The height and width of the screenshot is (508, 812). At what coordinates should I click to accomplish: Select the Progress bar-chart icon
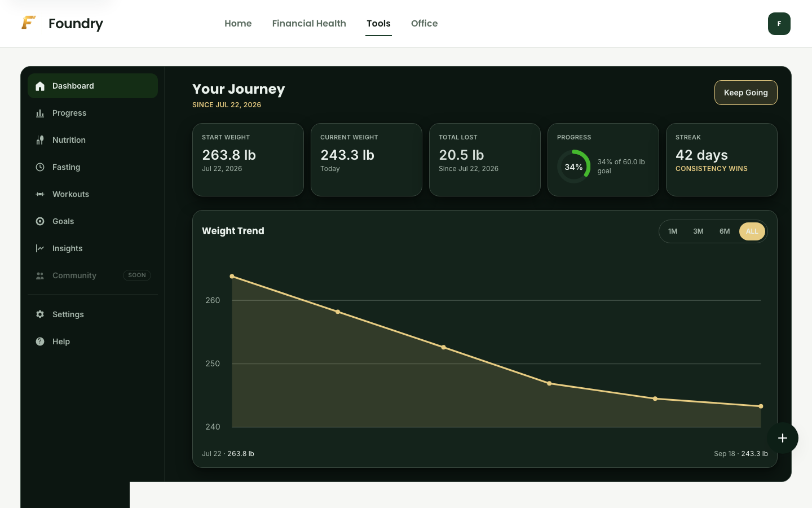40,113
